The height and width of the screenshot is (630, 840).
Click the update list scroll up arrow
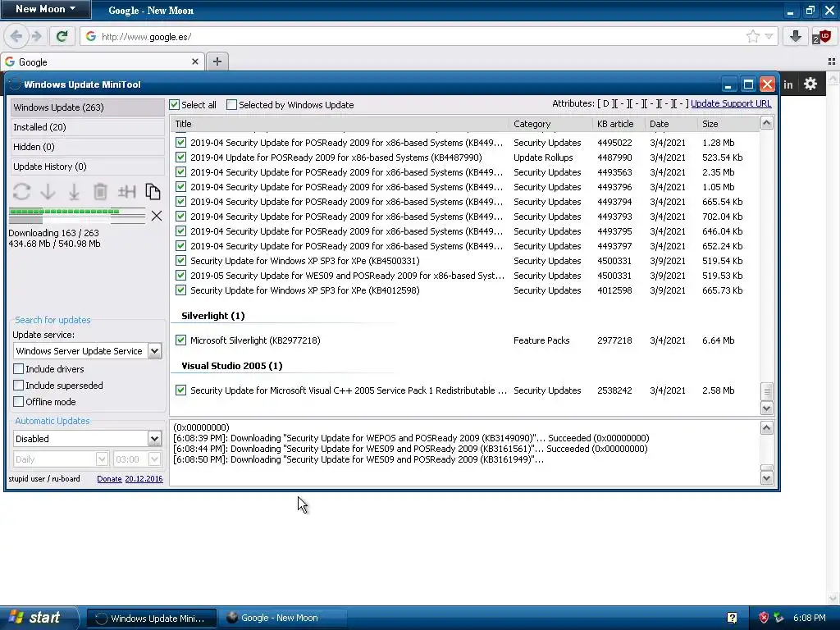pos(767,123)
